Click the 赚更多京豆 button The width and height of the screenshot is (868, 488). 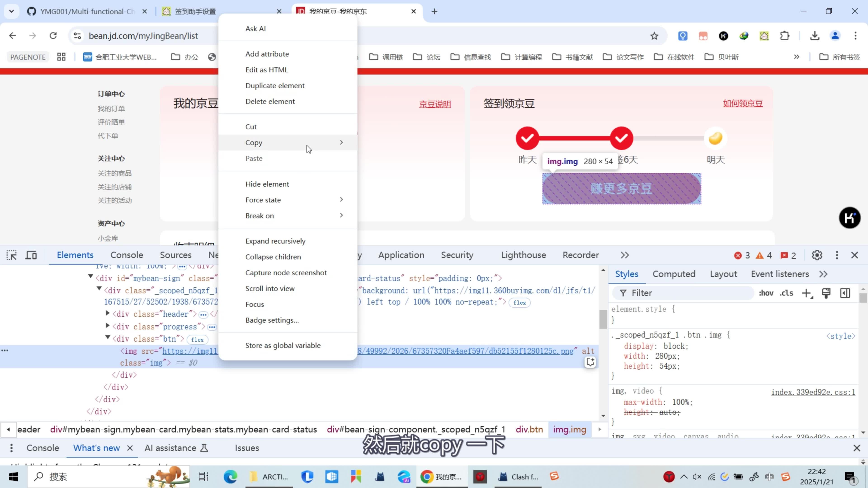[622, 189]
